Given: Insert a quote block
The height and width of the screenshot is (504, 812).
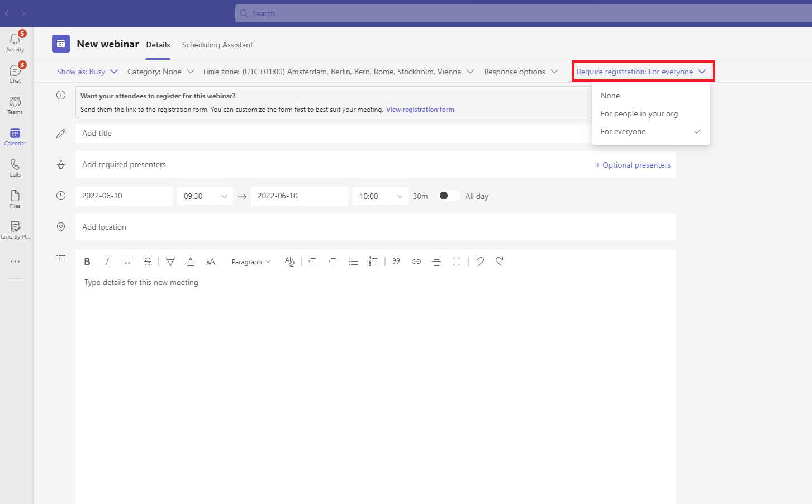Looking at the screenshot, I should 396,261.
